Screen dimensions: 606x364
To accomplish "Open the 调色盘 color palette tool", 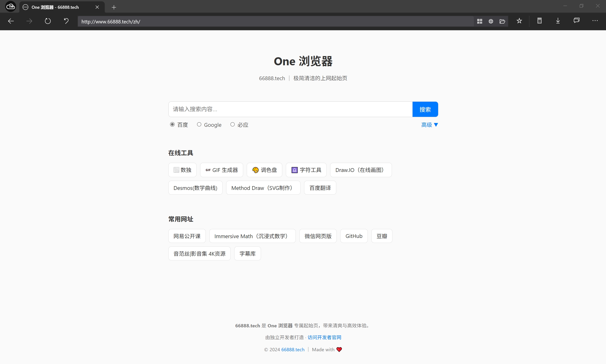I will (265, 170).
